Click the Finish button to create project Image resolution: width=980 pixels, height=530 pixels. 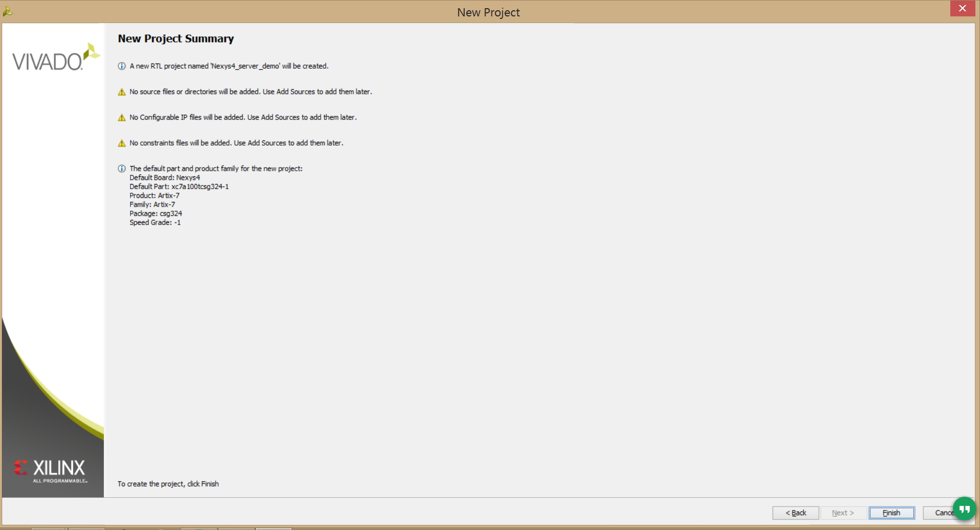pyautogui.click(x=891, y=513)
